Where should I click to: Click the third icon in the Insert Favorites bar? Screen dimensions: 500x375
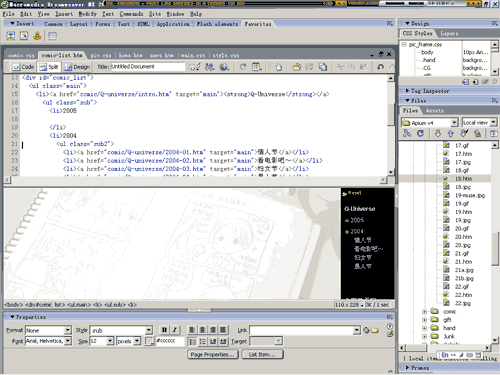[x=37, y=36]
